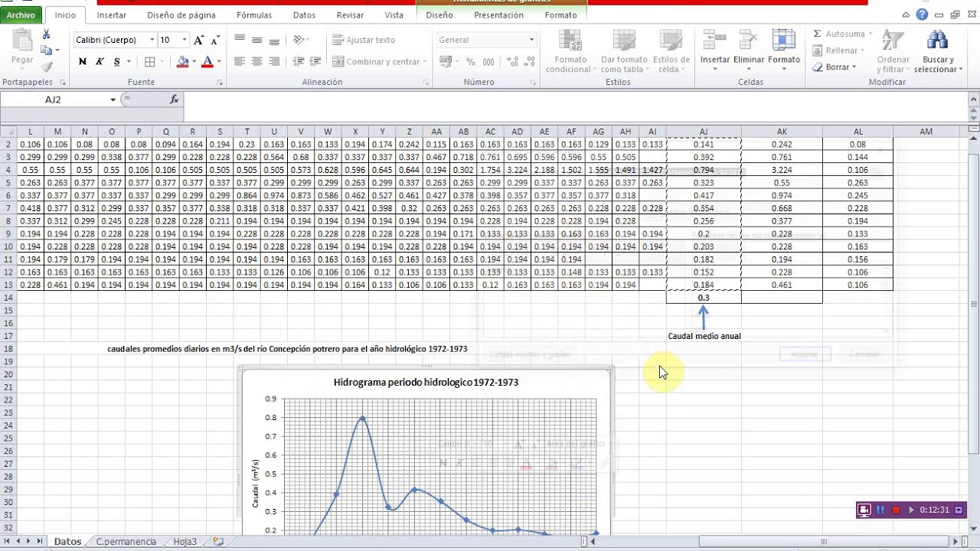Minimize the ribbon with caret icon
The image size is (980, 551).
coord(906,15)
